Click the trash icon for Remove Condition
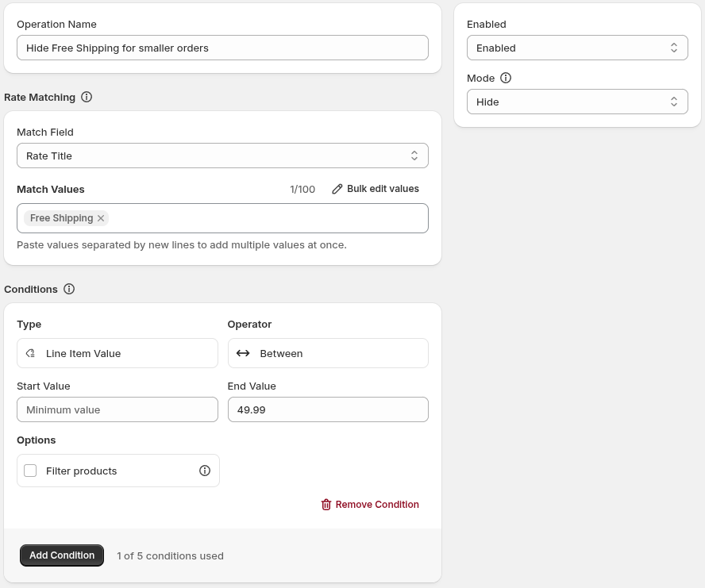 [x=326, y=505]
